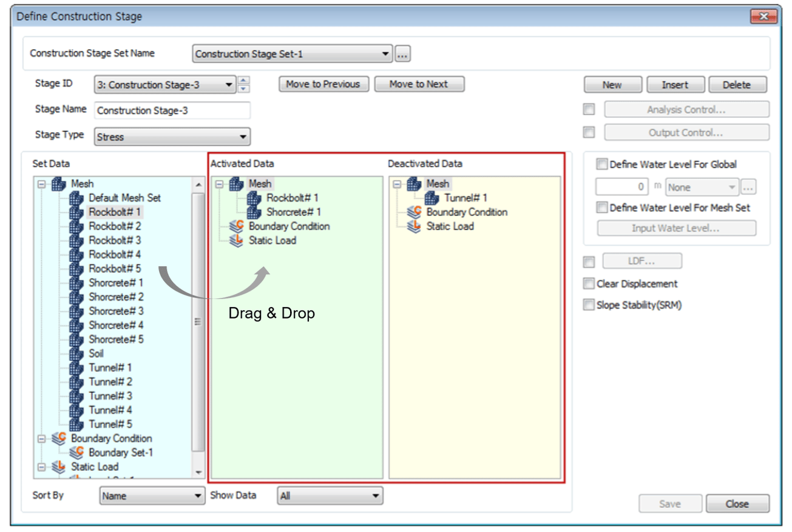Check the Slope Stability(SRM) option
Image resolution: width=792 pixels, height=532 pixels.
click(589, 305)
